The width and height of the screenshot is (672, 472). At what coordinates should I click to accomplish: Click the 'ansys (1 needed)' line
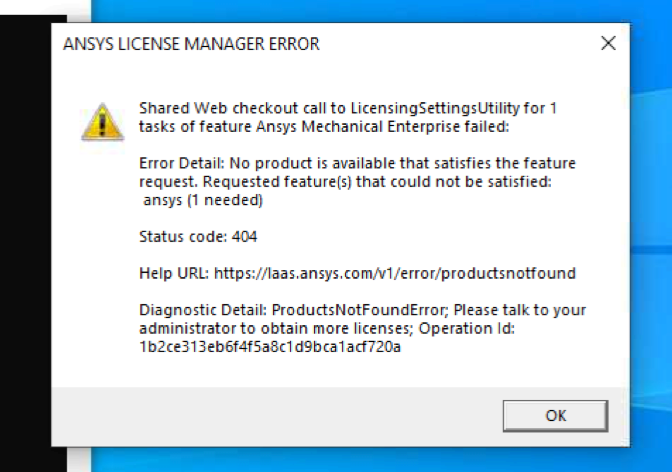203,200
